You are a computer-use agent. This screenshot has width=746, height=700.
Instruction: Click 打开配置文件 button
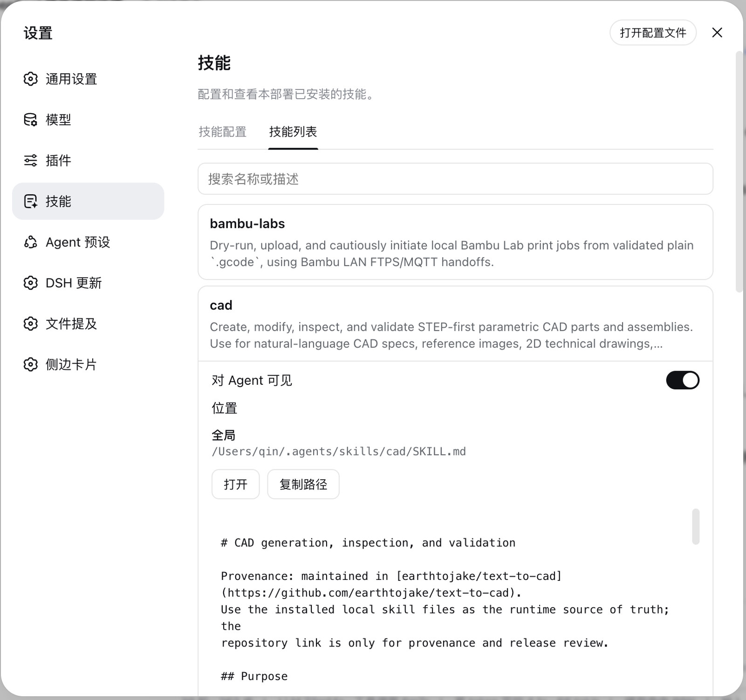[x=653, y=33]
